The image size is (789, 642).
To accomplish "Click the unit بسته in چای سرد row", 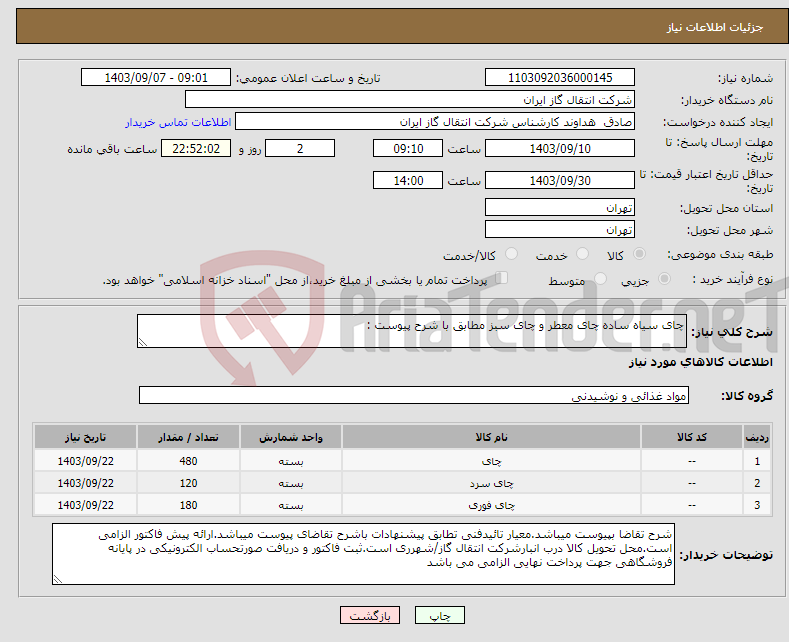I will (291, 483).
